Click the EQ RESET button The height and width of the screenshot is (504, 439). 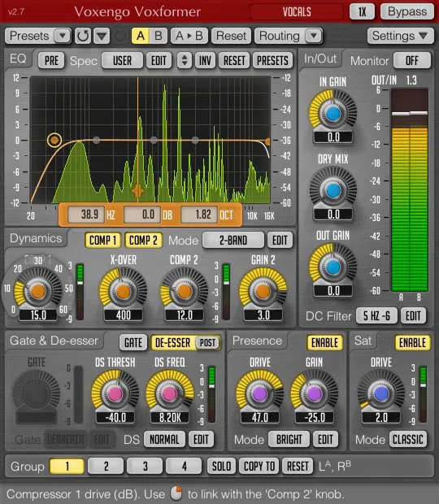(234, 60)
